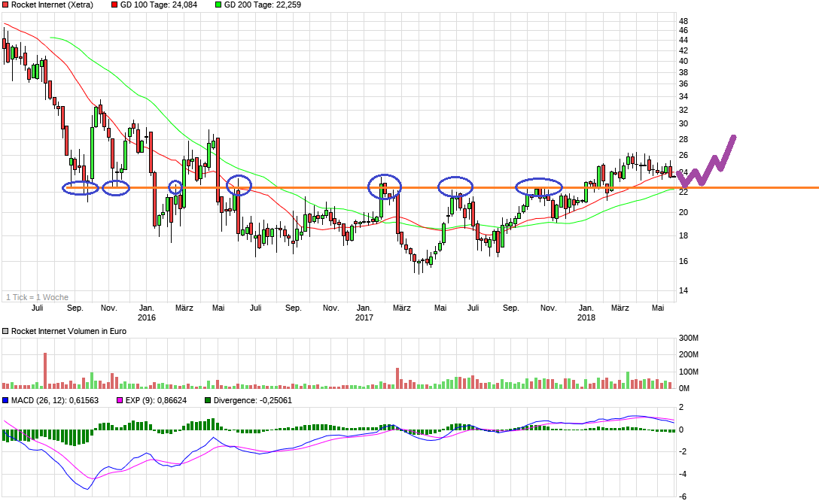819x504 pixels.
Task: Toggle GD 200 Tage line by clicking its label
Action: 262,6
